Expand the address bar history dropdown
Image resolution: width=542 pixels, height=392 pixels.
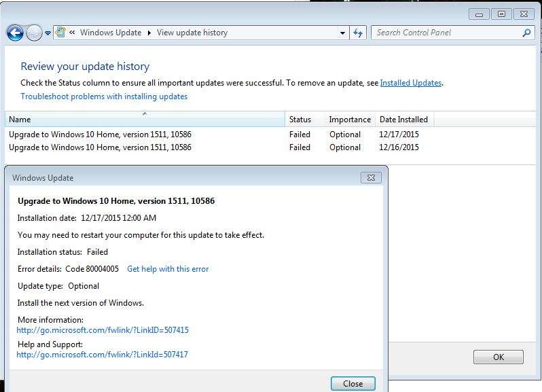click(342, 33)
